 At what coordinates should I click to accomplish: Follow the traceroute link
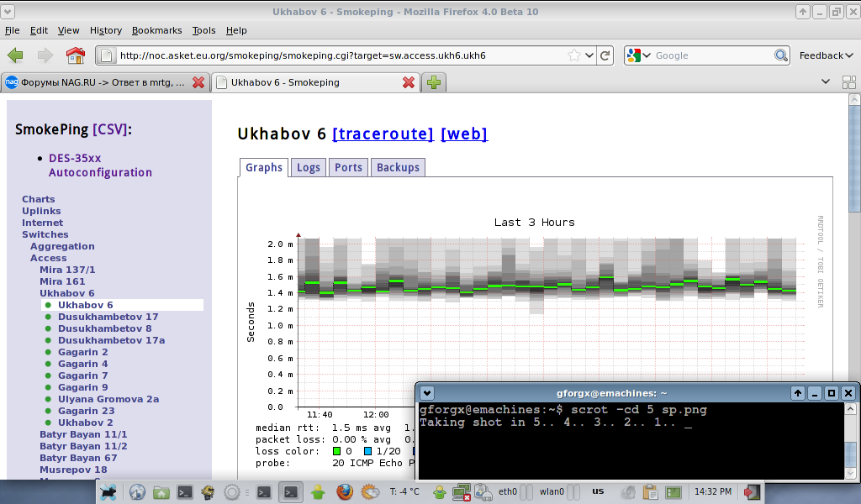[x=383, y=134]
